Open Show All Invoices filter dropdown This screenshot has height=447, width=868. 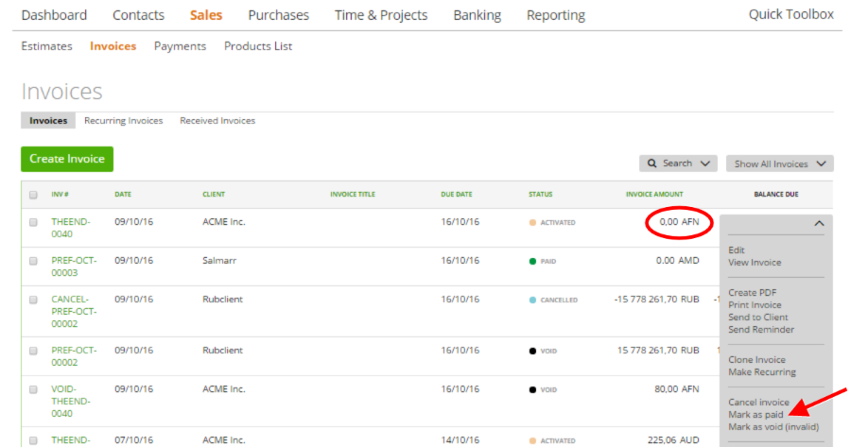pos(779,163)
